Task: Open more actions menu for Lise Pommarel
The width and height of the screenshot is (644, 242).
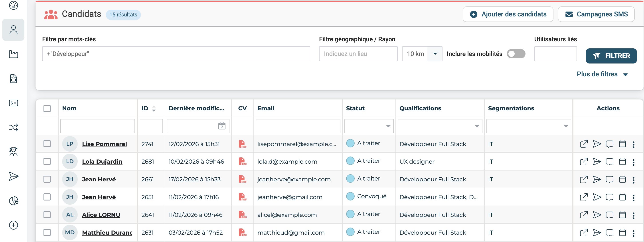Action: [x=633, y=145]
